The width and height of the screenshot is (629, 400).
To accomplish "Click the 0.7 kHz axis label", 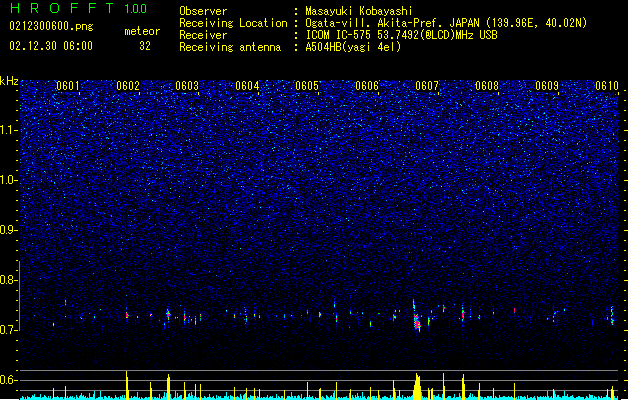I will coord(9,330).
